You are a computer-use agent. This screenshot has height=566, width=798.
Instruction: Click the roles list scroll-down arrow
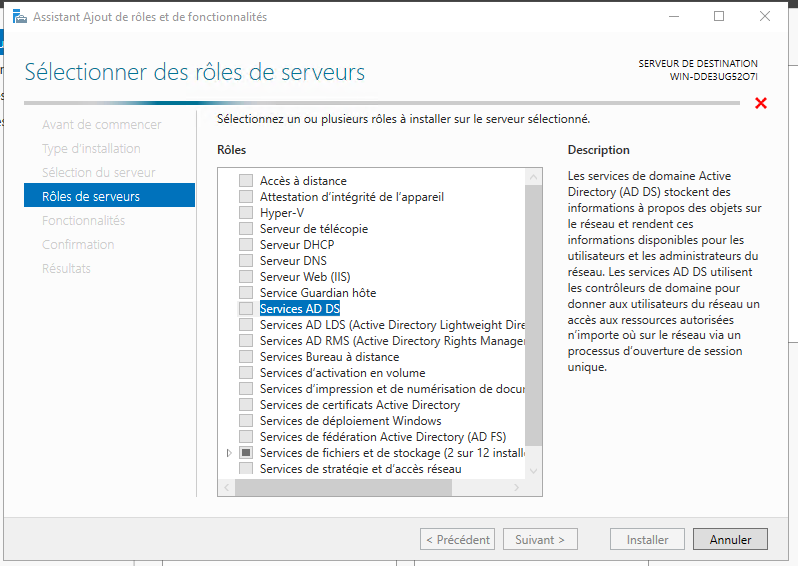(533, 471)
